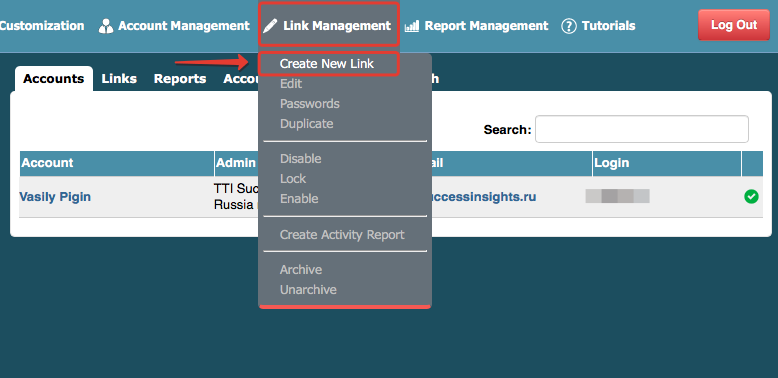Click the question mark Tutorials icon
This screenshot has width=778, height=378.
[x=569, y=26]
